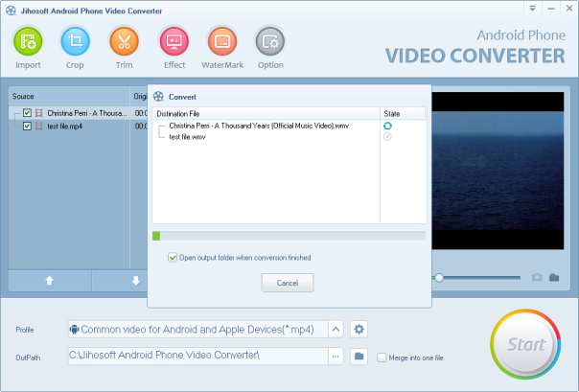Open output folder icon beside OutPath
Viewport: 579px width, 392px height.
359,357
